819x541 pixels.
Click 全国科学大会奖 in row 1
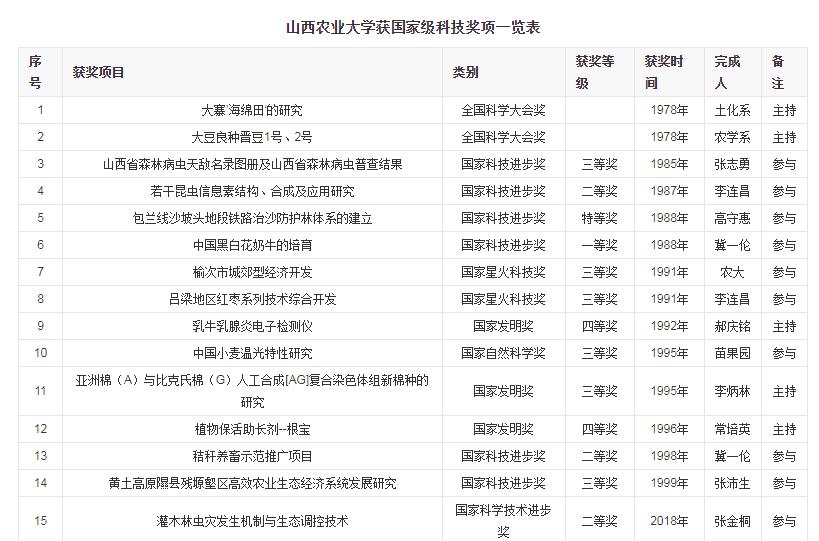click(x=504, y=110)
